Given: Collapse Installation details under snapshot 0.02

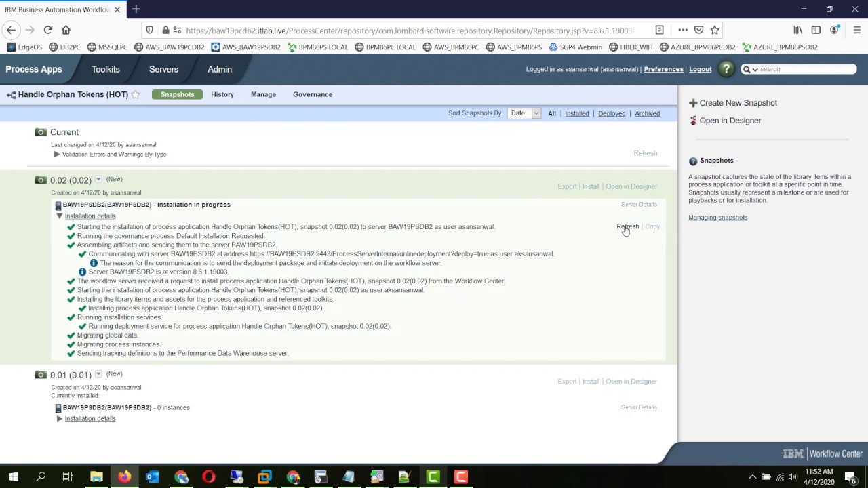Looking at the screenshot, I should (60, 216).
